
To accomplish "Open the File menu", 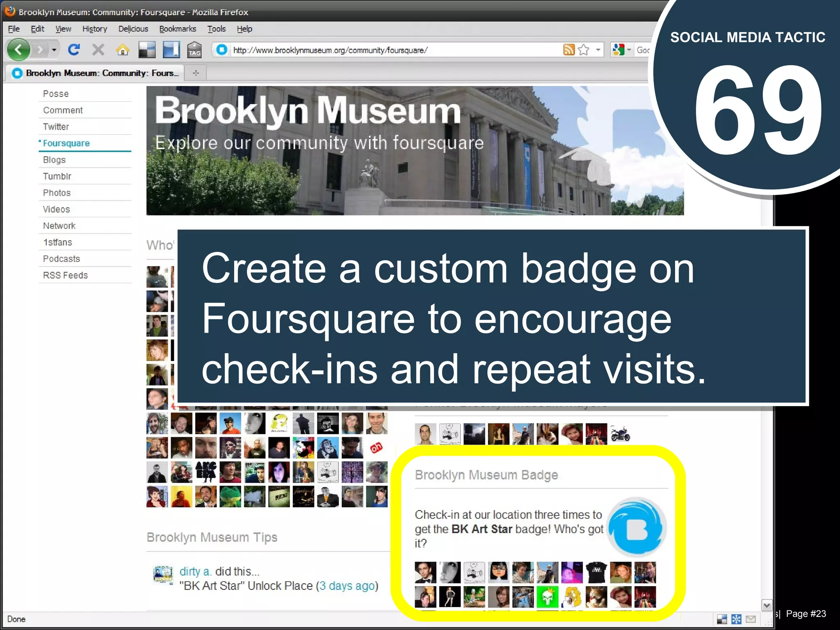I will (14, 29).
